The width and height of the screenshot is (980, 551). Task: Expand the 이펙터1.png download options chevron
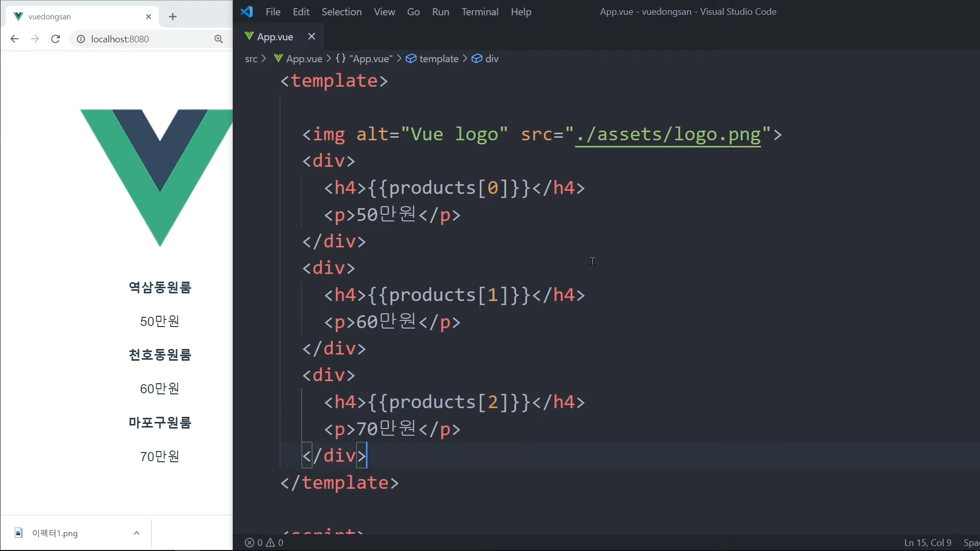click(x=136, y=533)
